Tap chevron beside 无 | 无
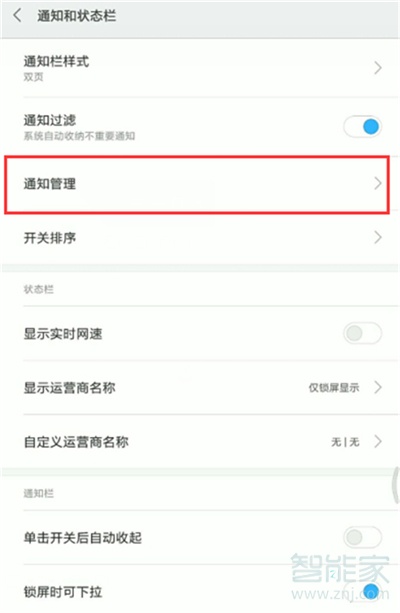Screen dimensions: 400x613 coord(378,442)
